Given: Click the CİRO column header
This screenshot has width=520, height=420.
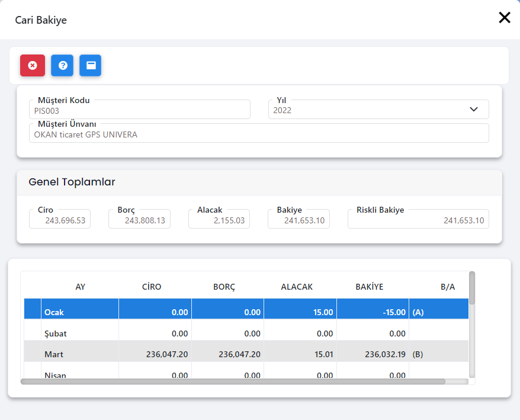Looking at the screenshot, I should 152,287.
